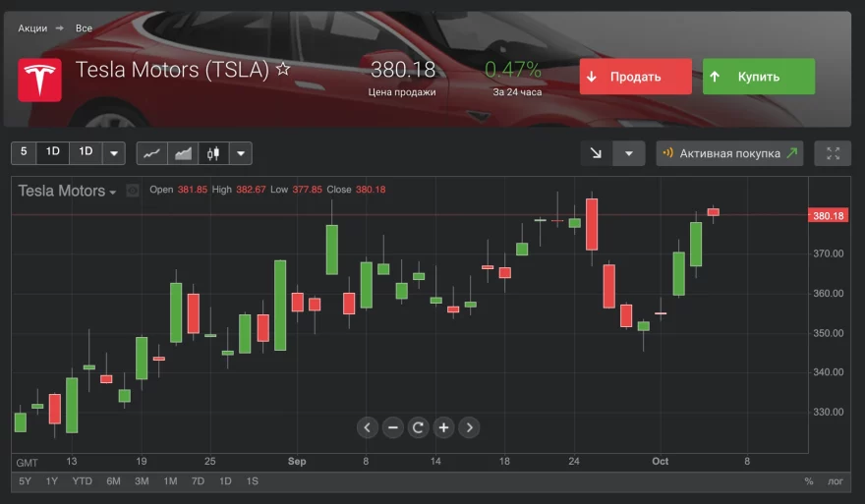Click the Продать sell button
The image size is (865, 504).
[x=636, y=77]
